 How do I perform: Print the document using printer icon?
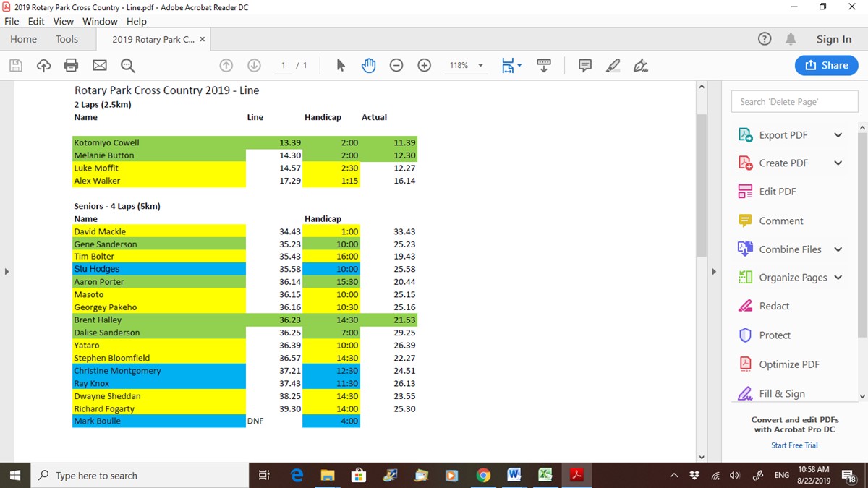click(x=71, y=66)
